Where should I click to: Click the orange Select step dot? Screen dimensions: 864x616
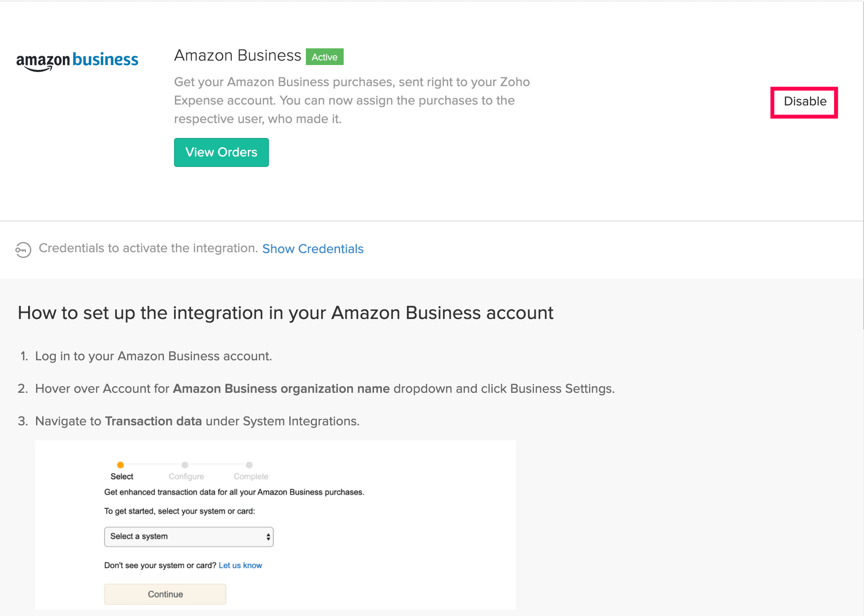tap(120, 465)
